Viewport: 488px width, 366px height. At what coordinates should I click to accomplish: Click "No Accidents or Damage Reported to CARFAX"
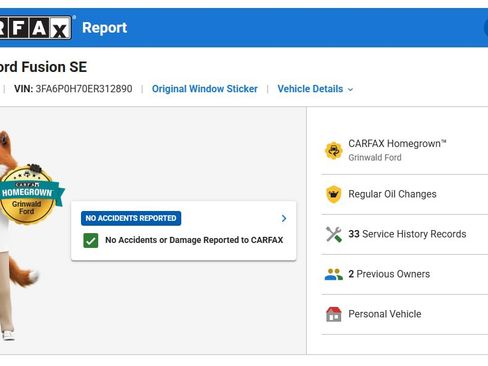[194, 240]
